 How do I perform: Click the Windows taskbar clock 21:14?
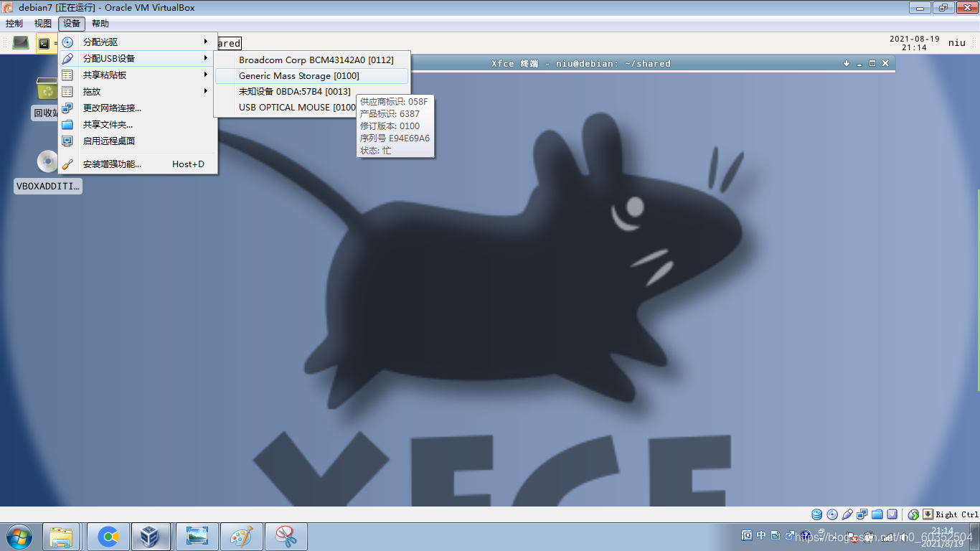pos(941,537)
